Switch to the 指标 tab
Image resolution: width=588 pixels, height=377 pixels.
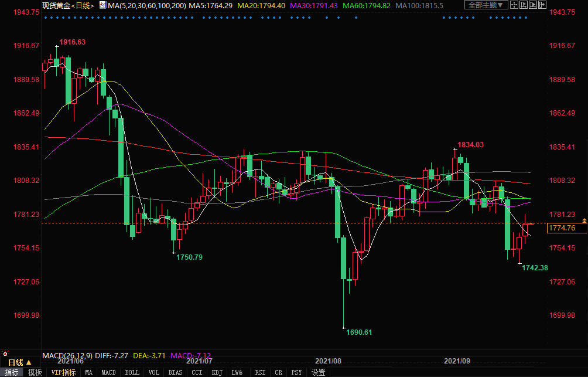point(12,372)
